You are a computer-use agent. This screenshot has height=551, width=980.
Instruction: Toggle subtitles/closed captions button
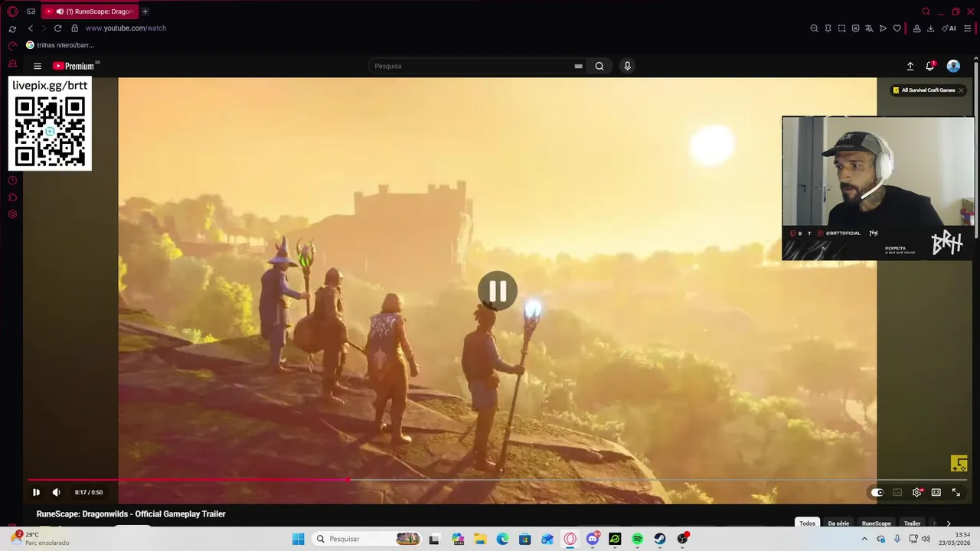click(x=897, y=492)
